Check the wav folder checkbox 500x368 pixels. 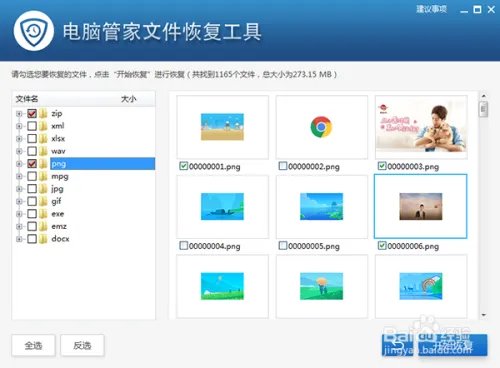click(32, 151)
